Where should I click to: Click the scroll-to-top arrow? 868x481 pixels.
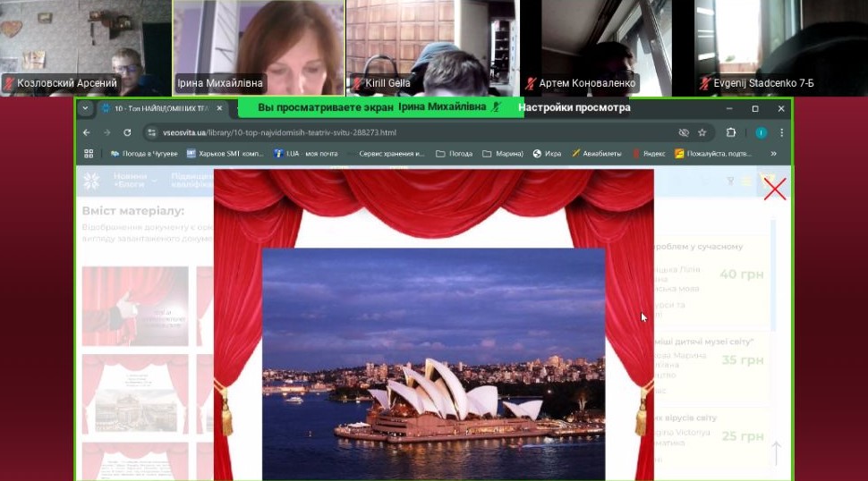777,453
